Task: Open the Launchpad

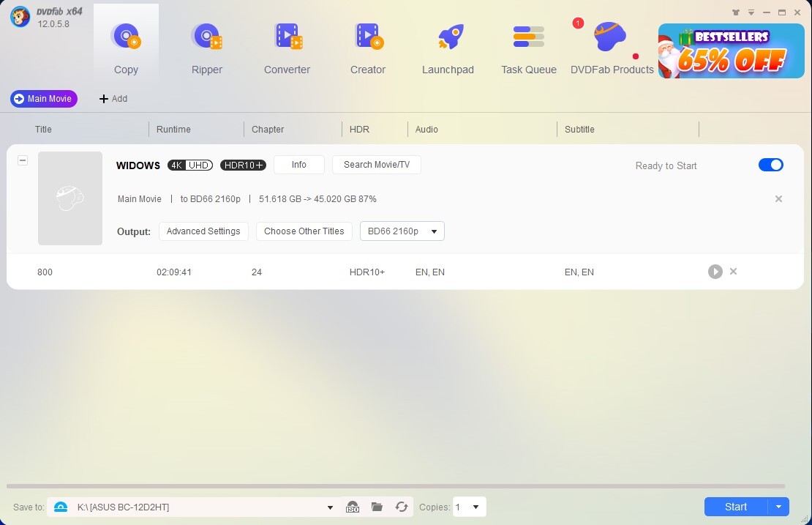Action: point(448,48)
